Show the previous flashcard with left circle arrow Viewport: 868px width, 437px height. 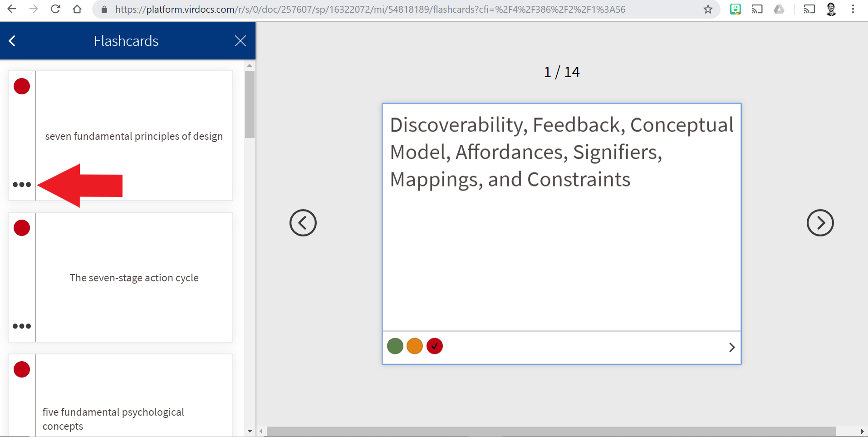303,223
